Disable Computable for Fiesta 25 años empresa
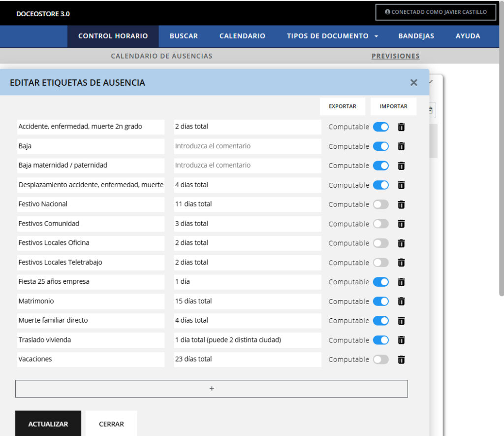This screenshot has width=504, height=436. pos(381,282)
